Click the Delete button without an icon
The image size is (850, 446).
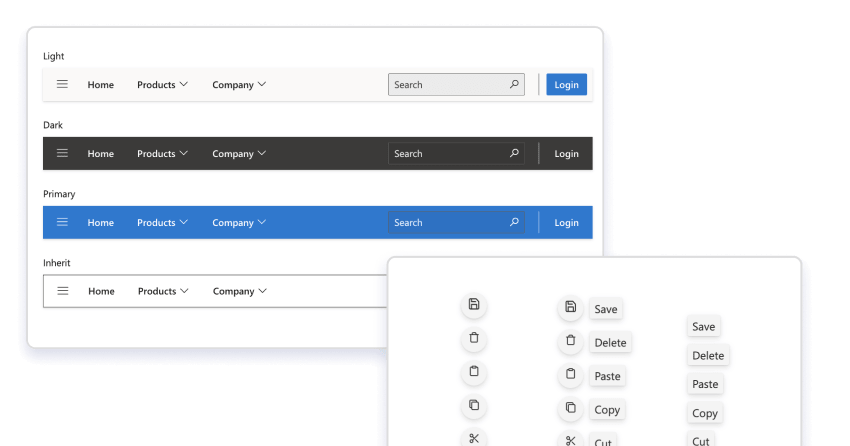(707, 355)
